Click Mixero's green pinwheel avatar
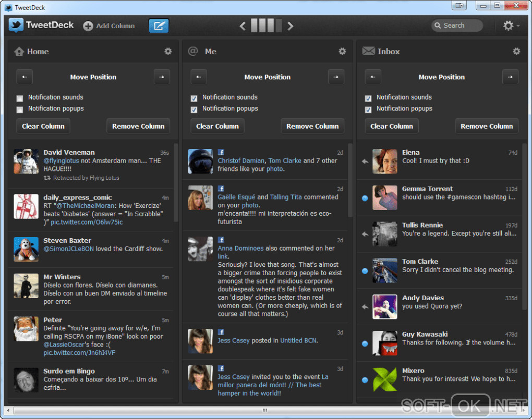Image resolution: width=532 pixels, height=419 pixels. point(385,380)
